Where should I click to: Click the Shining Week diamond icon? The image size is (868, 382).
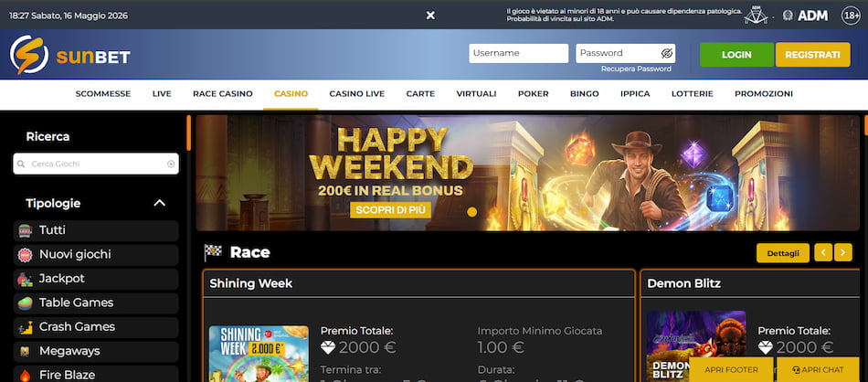pyautogui.click(x=328, y=347)
